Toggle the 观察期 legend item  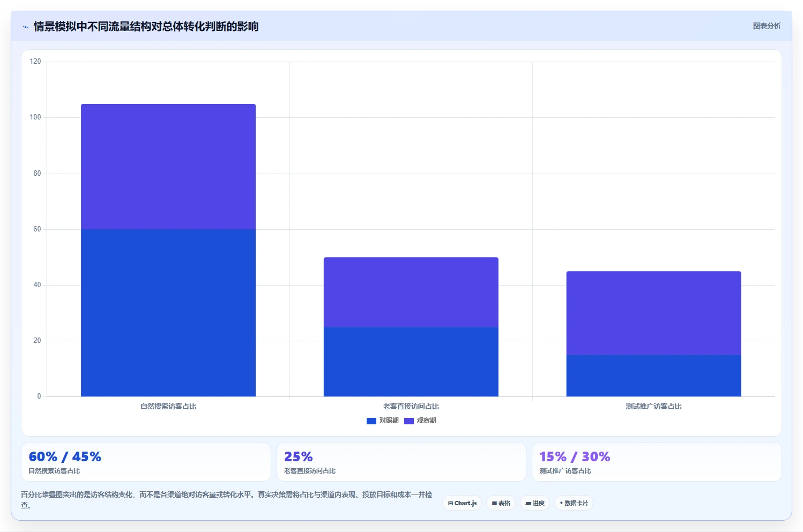point(420,421)
